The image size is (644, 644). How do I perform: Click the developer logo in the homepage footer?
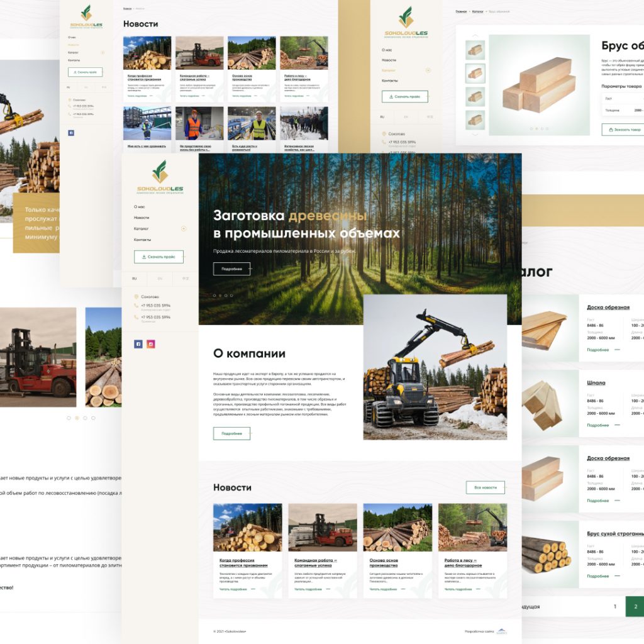point(501,631)
